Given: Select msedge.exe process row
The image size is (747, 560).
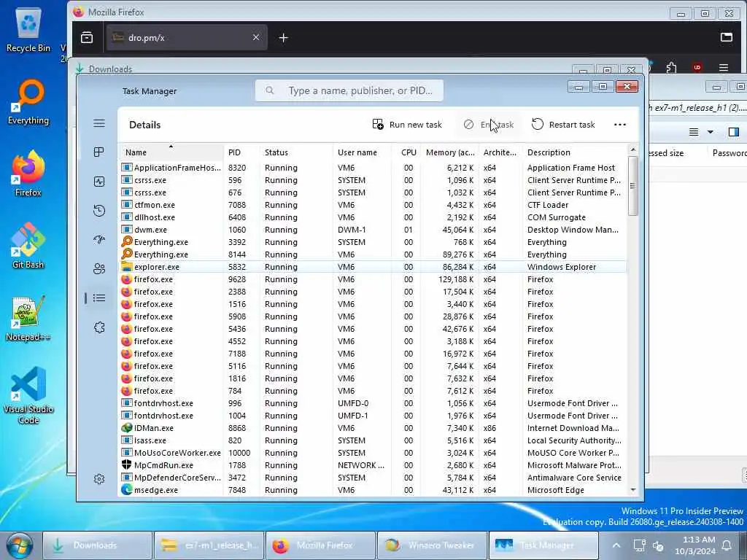Looking at the screenshot, I should pos(373,490).
